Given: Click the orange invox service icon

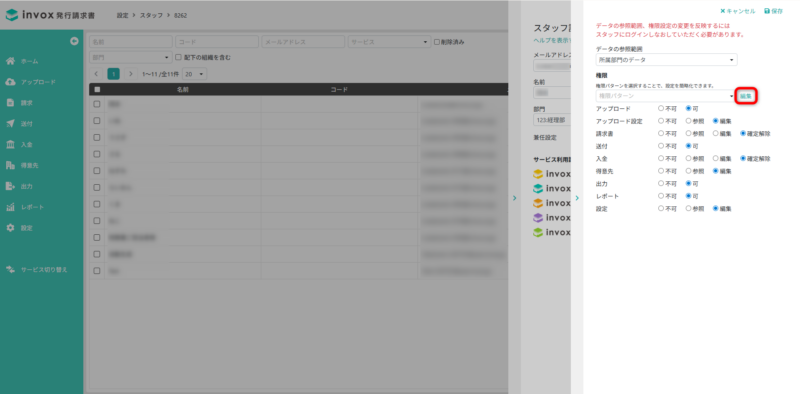Looking at the screenshot, I should 538,203.
